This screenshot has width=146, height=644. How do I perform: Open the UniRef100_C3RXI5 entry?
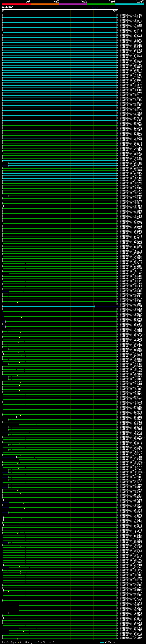click(131, 30)
